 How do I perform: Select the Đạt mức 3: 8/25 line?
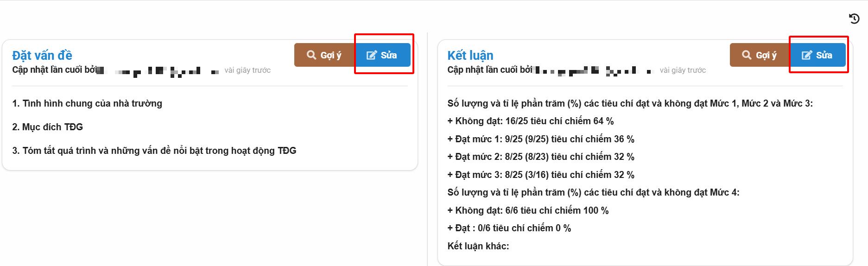(540, 175)
